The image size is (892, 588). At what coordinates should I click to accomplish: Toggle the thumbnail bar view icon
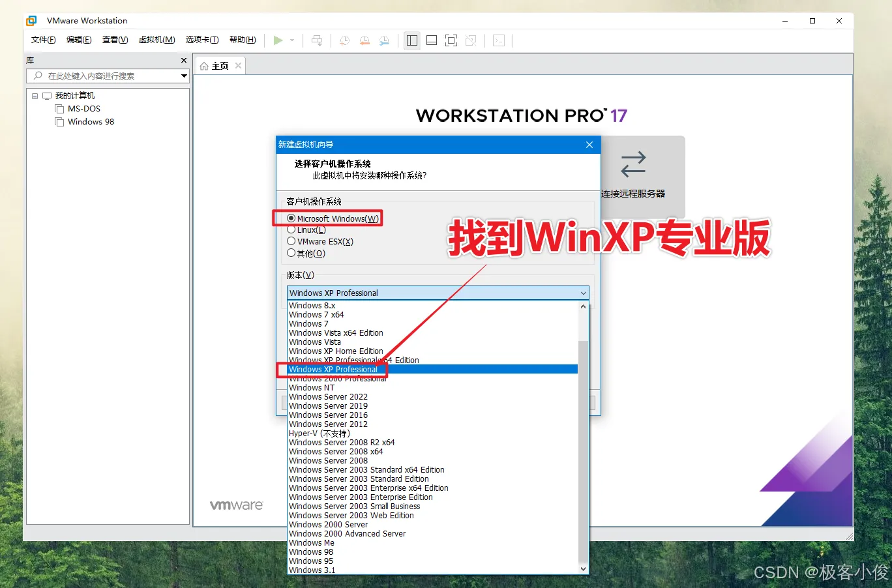click(x=432, y=40)
